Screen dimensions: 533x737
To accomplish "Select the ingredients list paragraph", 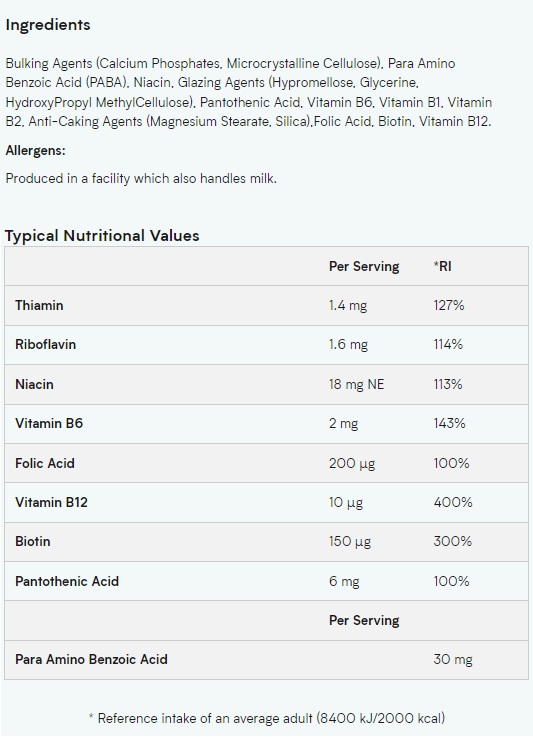I will (x=249, y=92).
